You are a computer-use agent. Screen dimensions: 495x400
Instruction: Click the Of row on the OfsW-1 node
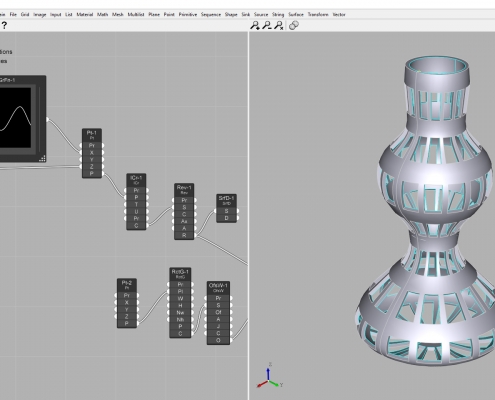(218, 312)
